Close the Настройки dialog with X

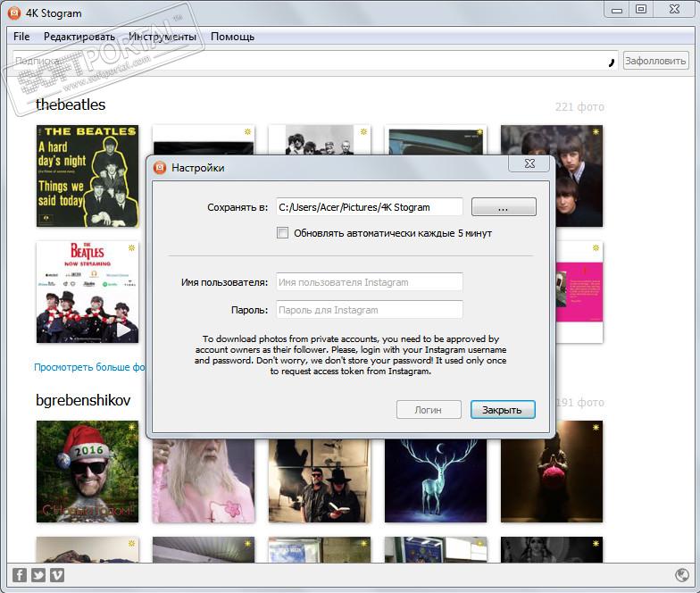coord(529,163)
